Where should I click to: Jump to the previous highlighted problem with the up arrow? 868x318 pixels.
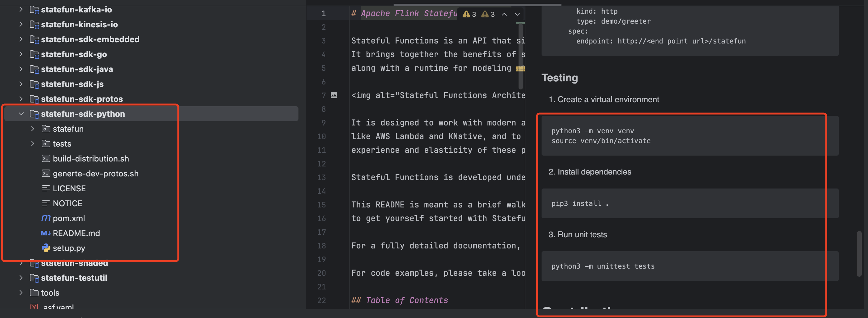click(x=504, y=14)
